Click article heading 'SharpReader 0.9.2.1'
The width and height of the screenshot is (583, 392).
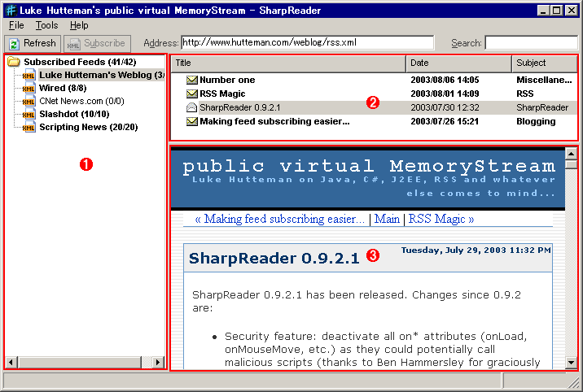[x=274, y=259]
